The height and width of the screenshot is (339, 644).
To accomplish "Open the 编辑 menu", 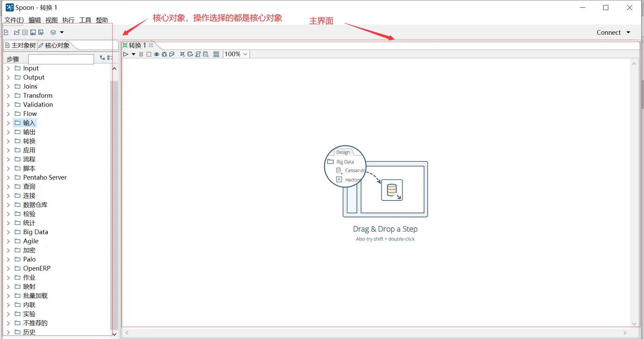I will (x=35, y=20).
